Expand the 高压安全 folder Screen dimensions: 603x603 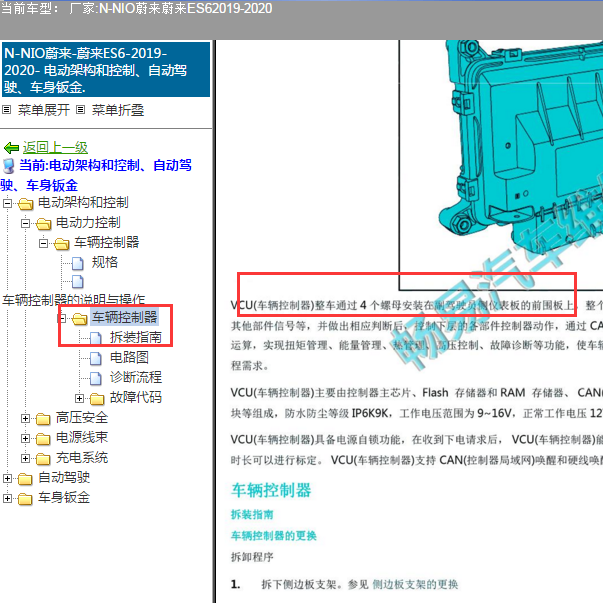click(25, 418)
